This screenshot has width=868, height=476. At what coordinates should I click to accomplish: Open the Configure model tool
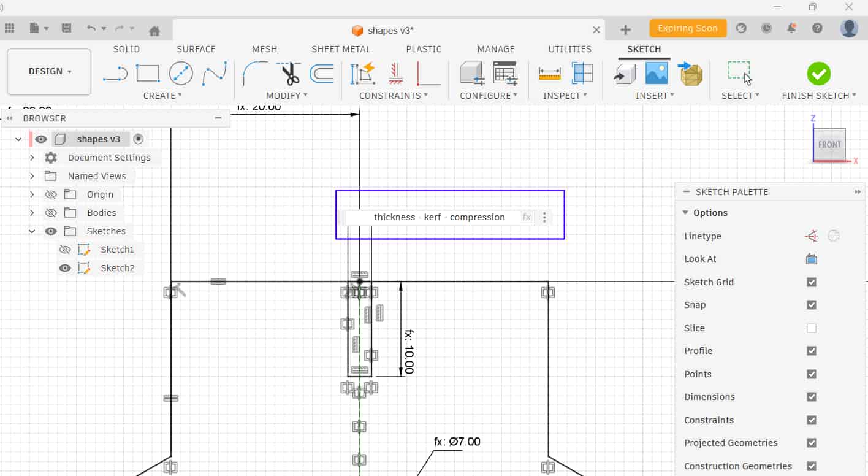pyautogui.click(x=472, y=74)
